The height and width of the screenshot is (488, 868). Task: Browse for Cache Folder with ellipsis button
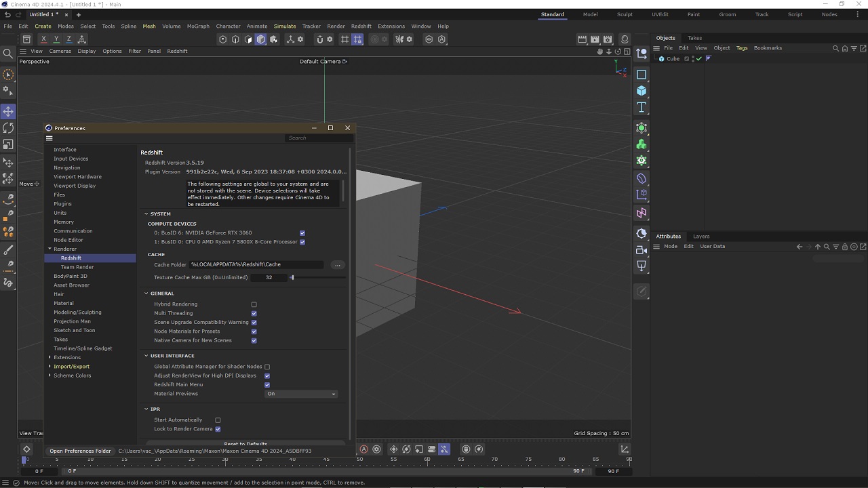pos(337,265)
